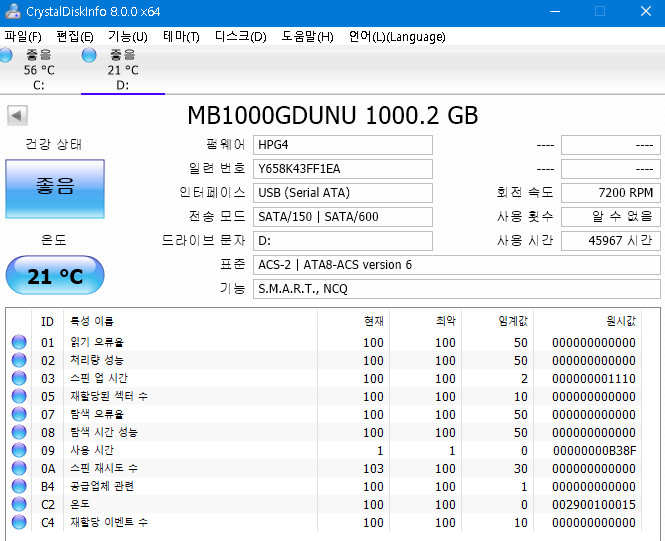Viewport: 665px width, 541px height.
Task: Click the 임계값 column header
Action: (513, 321)
